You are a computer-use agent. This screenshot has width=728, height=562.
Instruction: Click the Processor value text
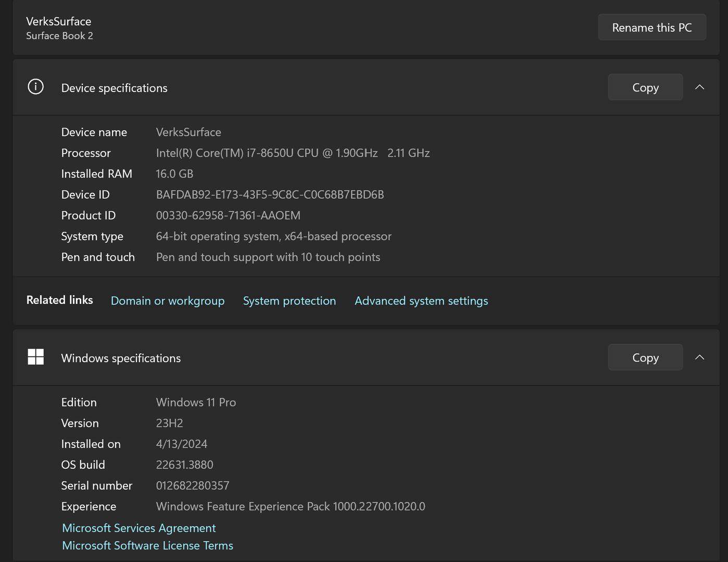(x=293, y=153)
